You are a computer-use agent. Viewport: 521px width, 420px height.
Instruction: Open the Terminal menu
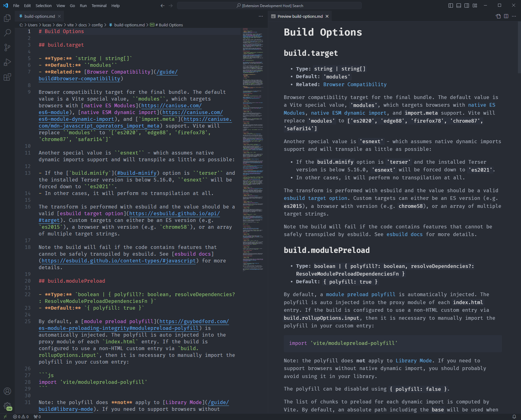click(x=99, y=6)
